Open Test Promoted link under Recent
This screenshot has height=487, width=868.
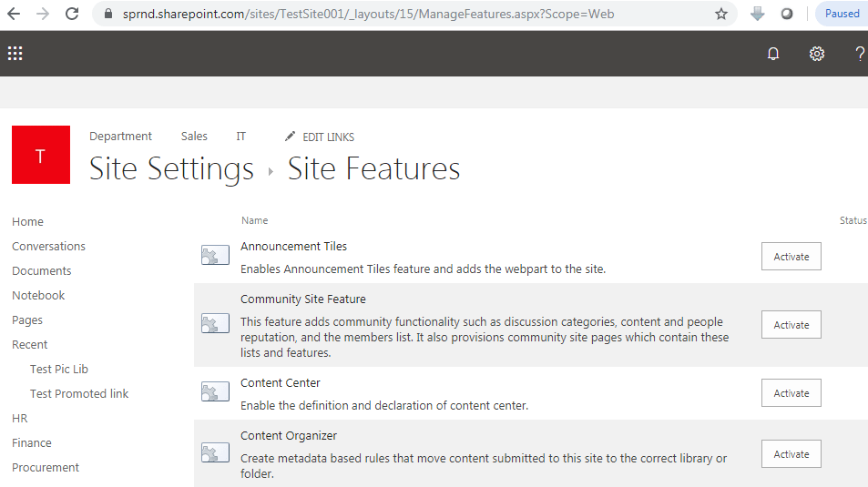(x=79, y=393)
